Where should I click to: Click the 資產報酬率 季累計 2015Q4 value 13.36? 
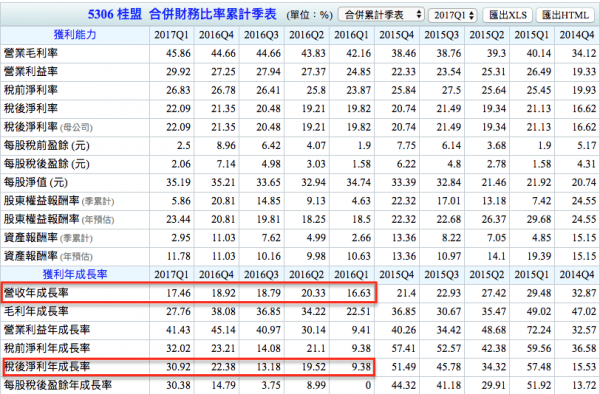(403, 238)
